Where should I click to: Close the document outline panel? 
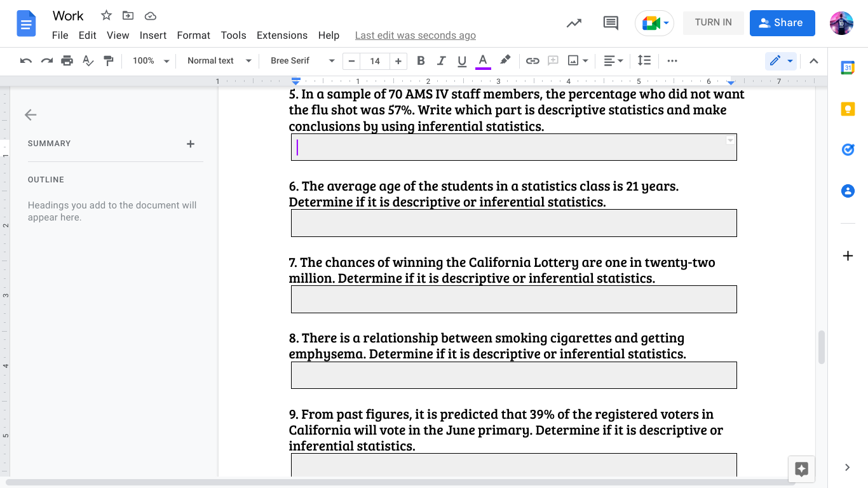[31, 115]
